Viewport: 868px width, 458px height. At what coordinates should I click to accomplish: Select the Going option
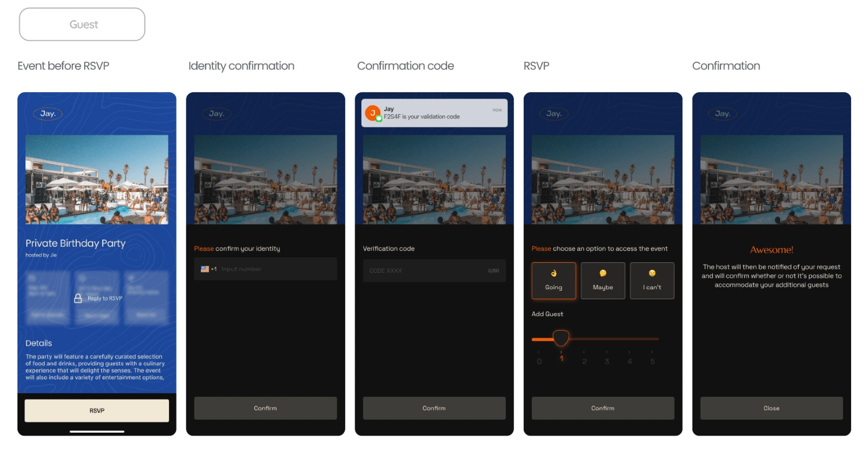tap(554, 281)
